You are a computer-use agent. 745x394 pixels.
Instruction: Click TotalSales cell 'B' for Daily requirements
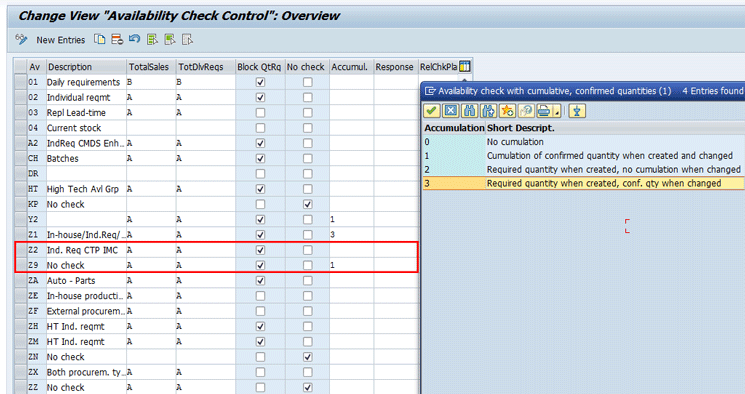click(151, 82)
